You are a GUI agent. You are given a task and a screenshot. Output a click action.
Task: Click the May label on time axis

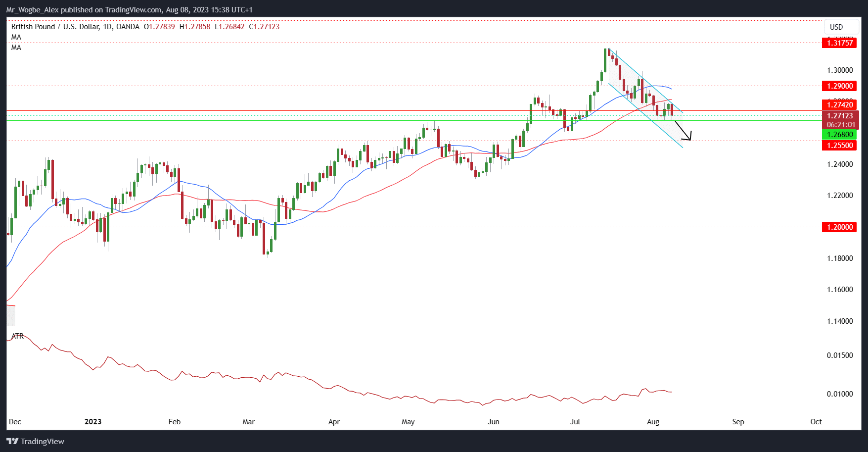tap(408, 422)
